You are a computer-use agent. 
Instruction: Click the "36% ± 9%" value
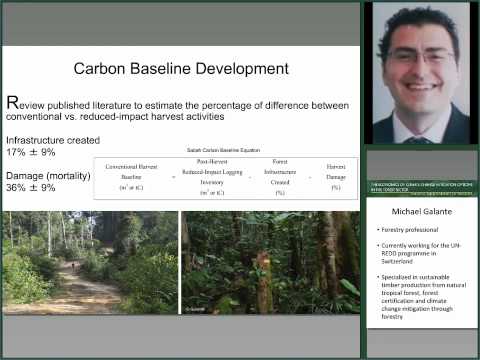pyautogui.click(x=31, y=188)
